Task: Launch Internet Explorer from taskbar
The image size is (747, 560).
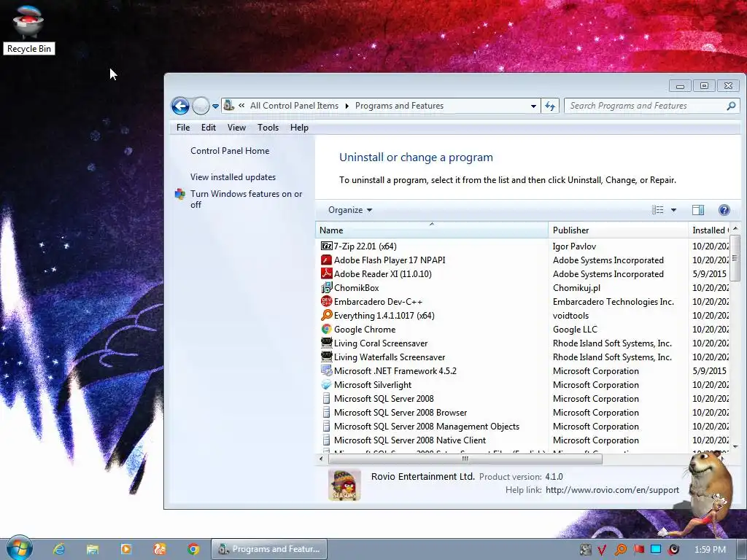Action: (59, 549)
